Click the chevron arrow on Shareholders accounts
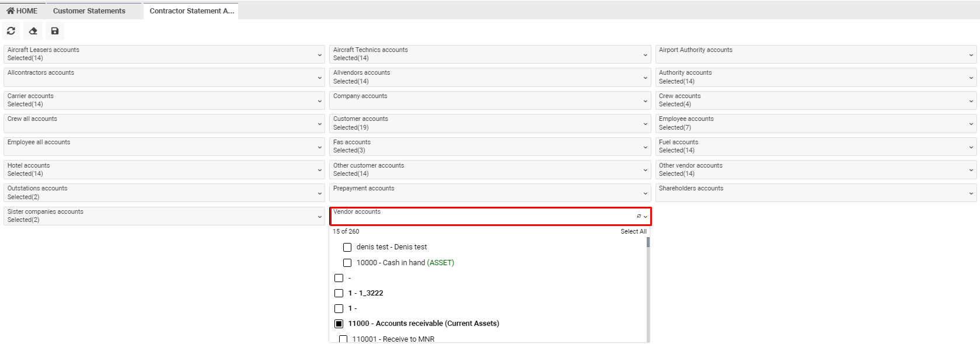Image resolution: width=980 pixels, height=344 pixels. pos(971,193)
